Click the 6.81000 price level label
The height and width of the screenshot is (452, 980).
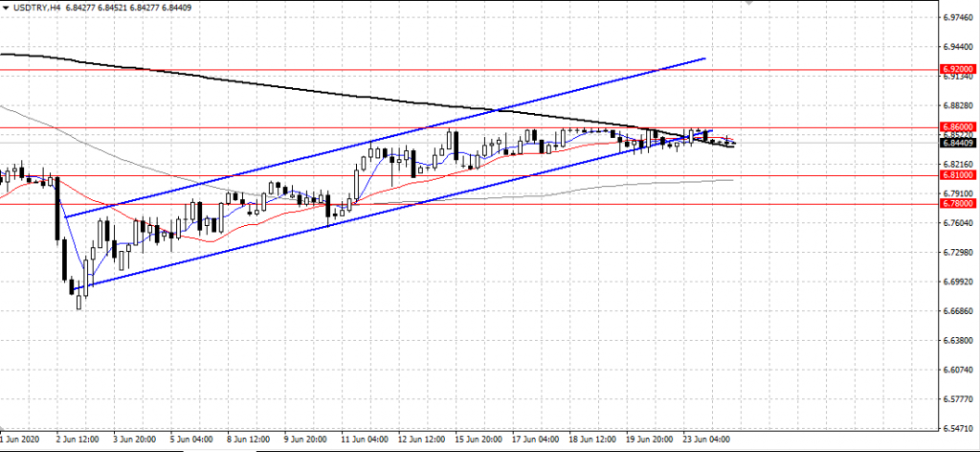coord(958,175)
